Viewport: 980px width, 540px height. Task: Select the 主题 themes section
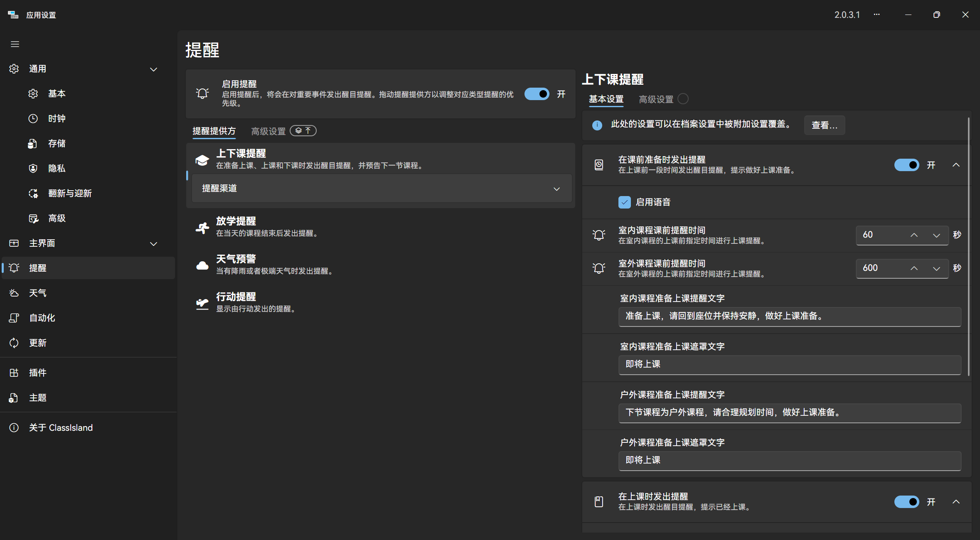pos(38,398)
